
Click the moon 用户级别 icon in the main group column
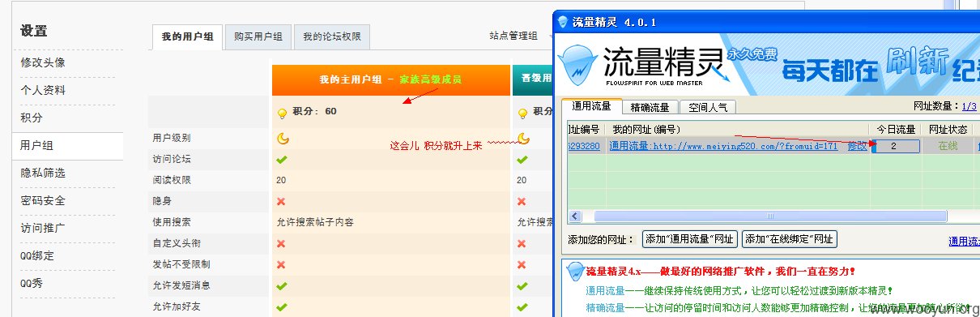(282, 139)
